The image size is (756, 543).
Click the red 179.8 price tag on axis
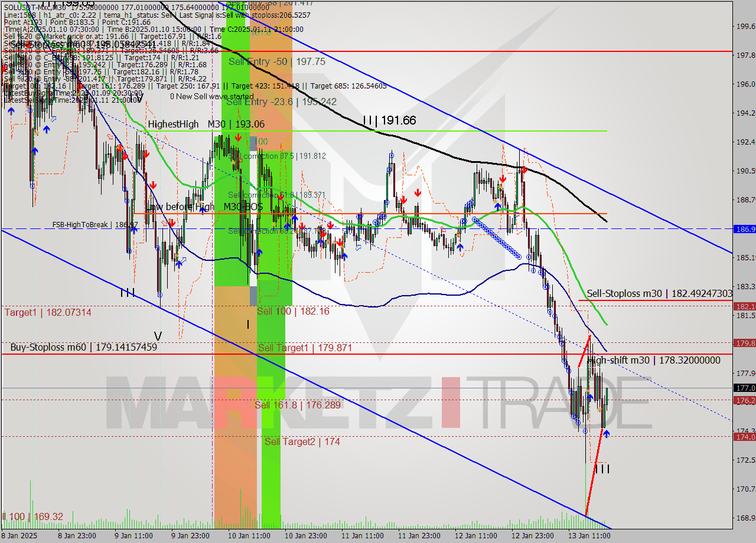tap(744, 342)
